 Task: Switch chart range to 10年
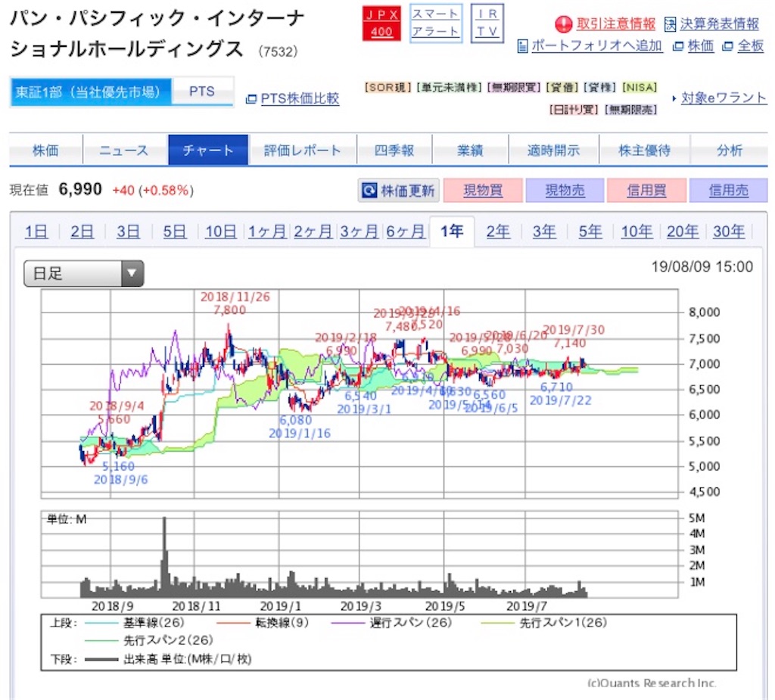(636, 232)
